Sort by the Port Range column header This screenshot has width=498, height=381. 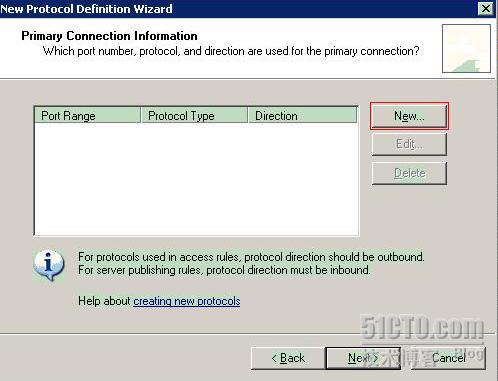click(87, 115)
